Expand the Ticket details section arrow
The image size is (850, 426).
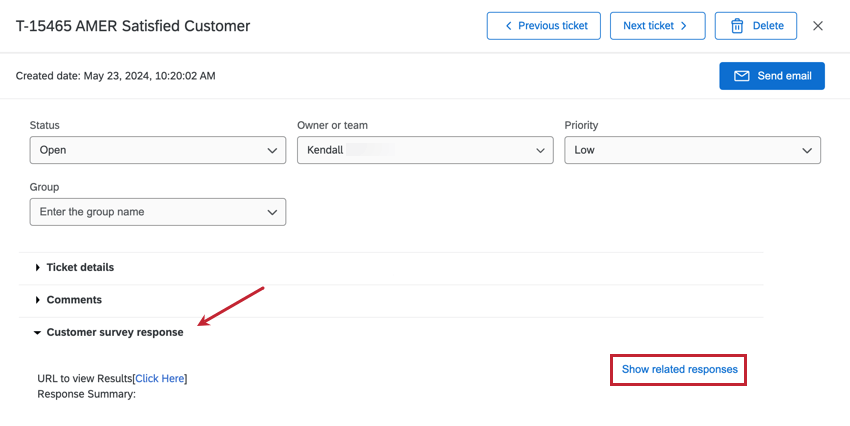coord(38,268)
